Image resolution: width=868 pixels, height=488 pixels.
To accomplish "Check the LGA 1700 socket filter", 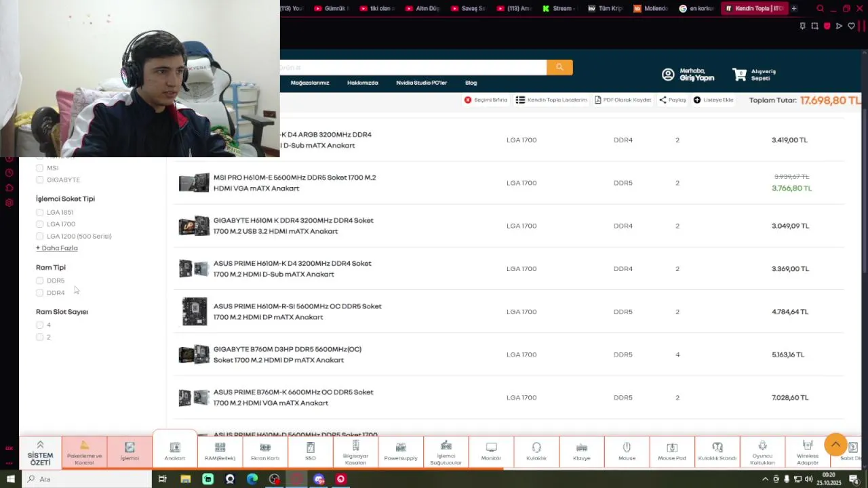I will pyautogui.click(x=39, y=224).
